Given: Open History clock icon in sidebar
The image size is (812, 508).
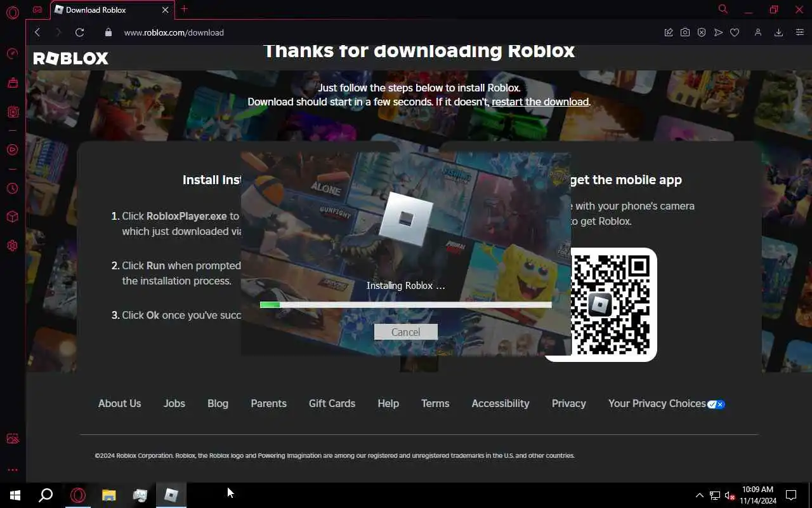Looking at the screenshot, I should tap(12, 189).
